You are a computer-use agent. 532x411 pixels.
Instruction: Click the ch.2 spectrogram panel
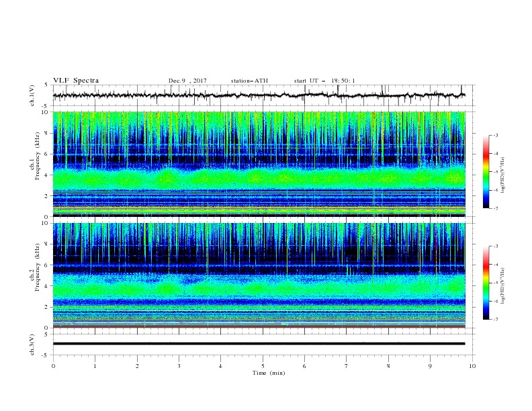tap(259, 275)
